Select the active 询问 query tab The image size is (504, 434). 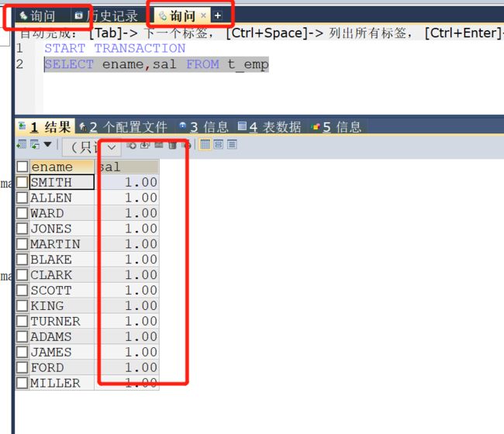tap(182, 15)
